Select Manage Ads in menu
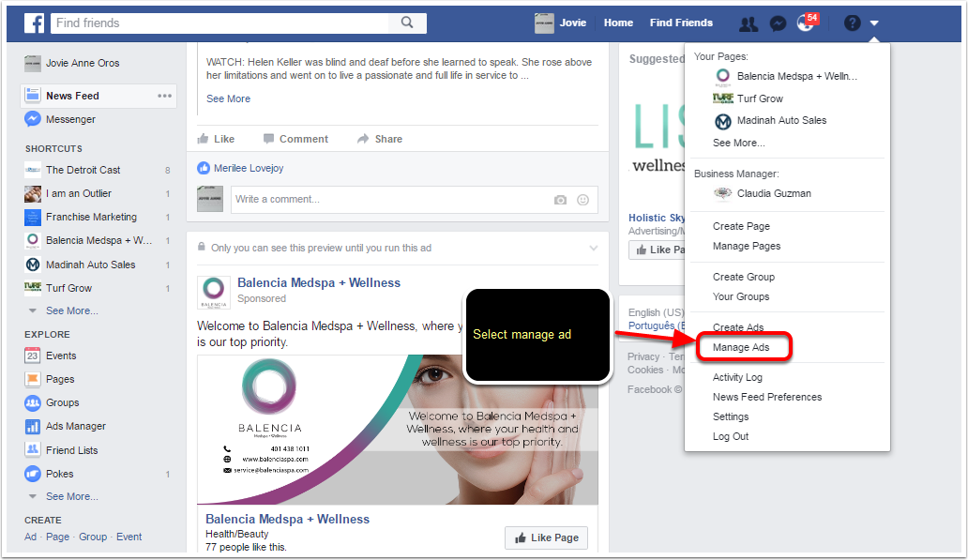The height and width of the screenshot is (560, 968). (741, 347)
